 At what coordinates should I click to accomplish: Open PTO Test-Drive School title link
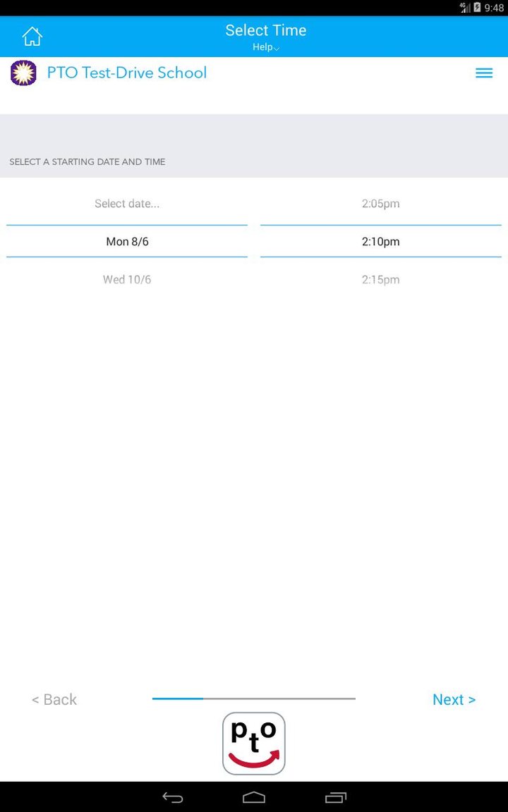pyautogui.click(x=127, y=73)
